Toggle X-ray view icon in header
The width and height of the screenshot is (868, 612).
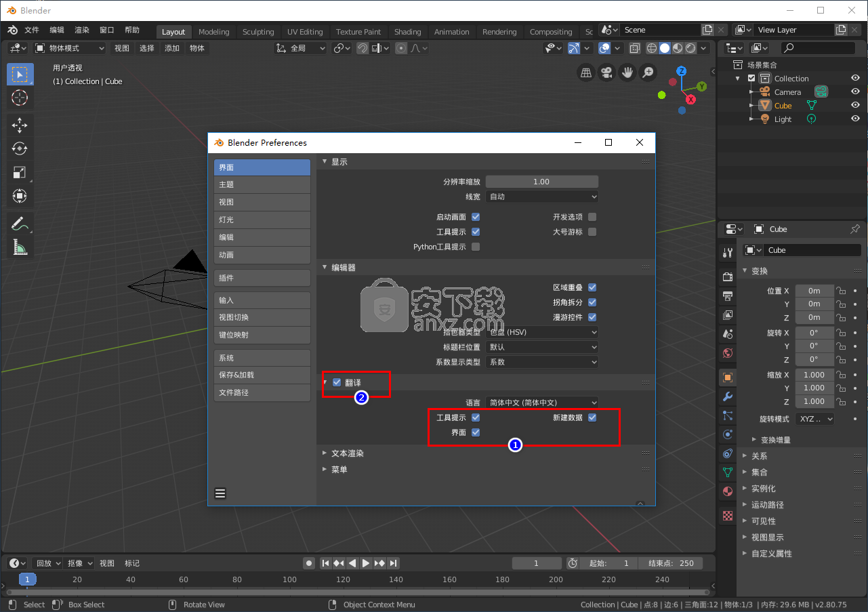pos(635,48)
